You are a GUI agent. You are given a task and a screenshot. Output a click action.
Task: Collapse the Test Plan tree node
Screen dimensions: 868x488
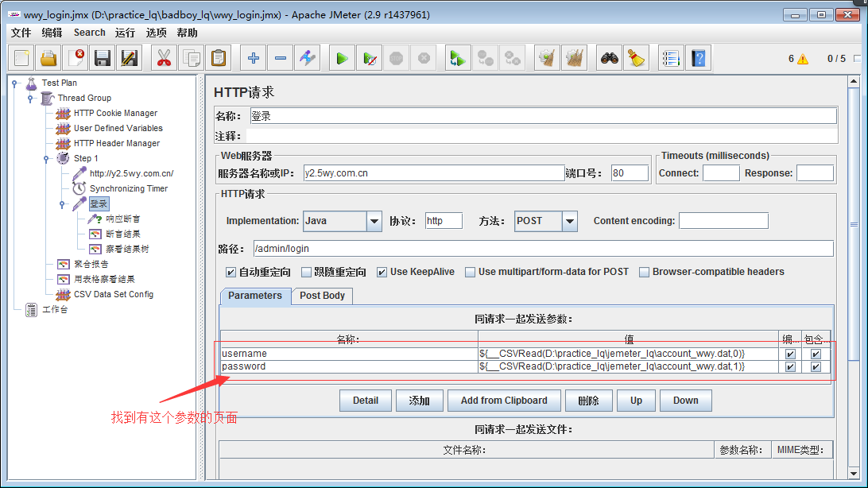coord(15,83)
